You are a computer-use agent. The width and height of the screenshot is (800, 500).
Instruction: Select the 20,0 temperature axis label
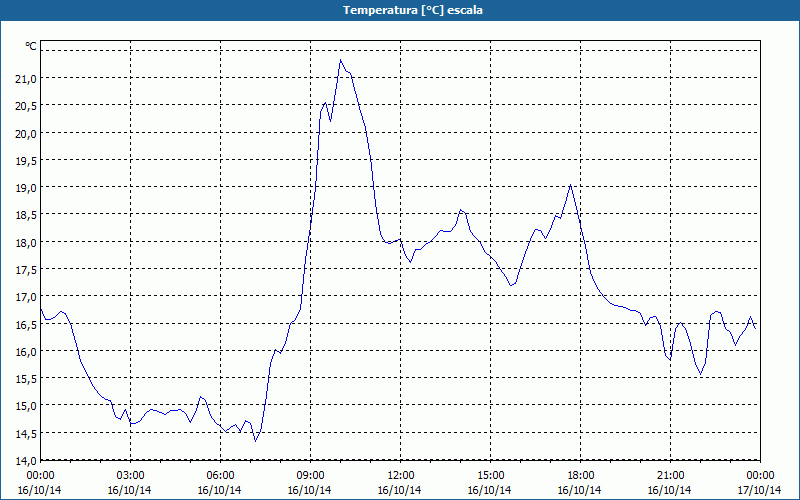coord(27,133)
